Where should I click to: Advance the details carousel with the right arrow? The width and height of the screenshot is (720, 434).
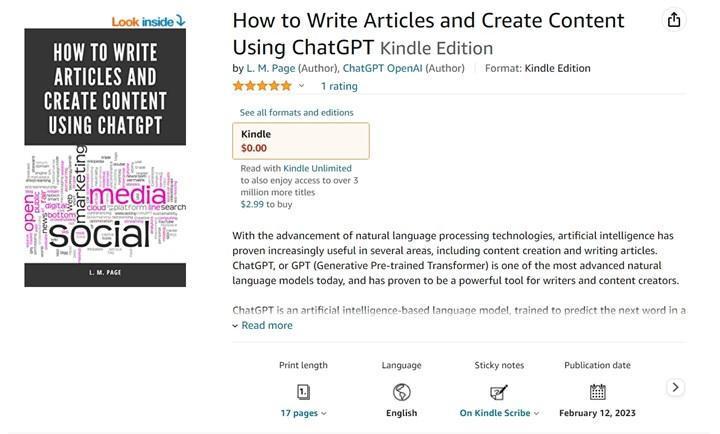pos(675,387)
